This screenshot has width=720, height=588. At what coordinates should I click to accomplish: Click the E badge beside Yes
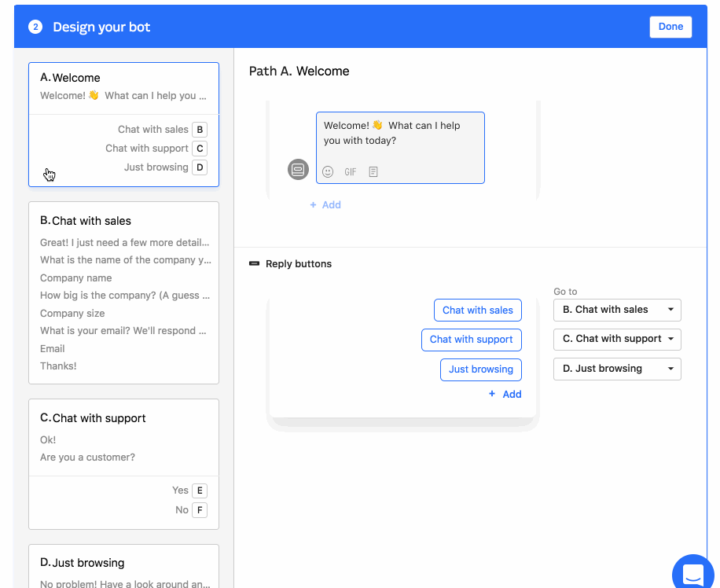tap(200, 491)
